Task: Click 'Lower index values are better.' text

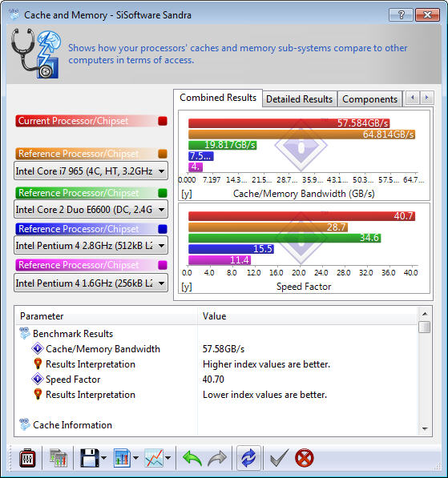Action: [264, 395]
